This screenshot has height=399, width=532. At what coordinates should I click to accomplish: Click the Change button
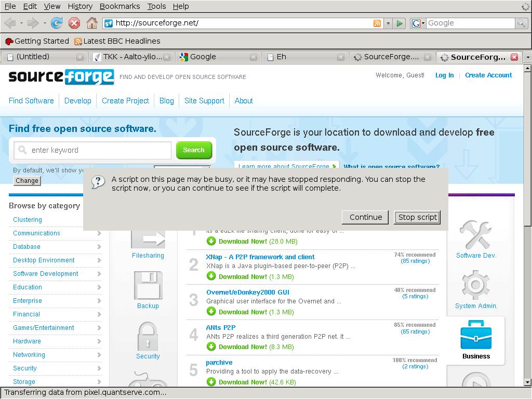click(x=27, y=181)
